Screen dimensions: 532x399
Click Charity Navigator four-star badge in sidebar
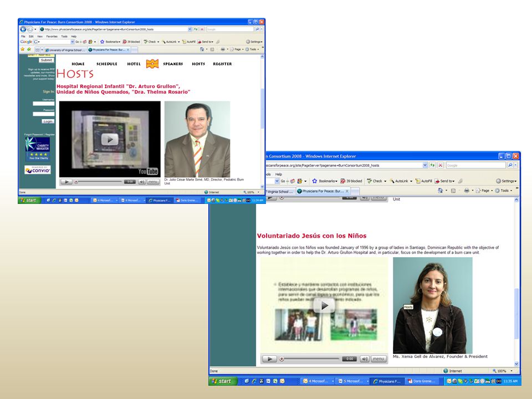point(38,149)
